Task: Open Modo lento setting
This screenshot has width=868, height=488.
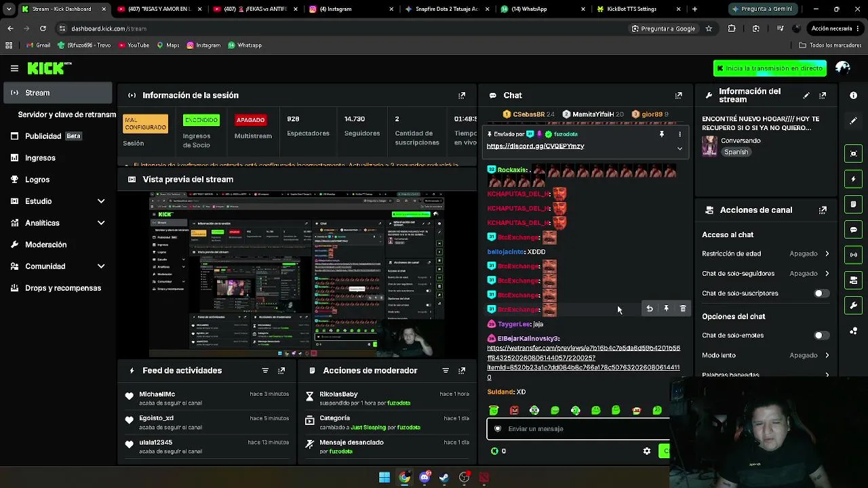Action: click(766, 355)
